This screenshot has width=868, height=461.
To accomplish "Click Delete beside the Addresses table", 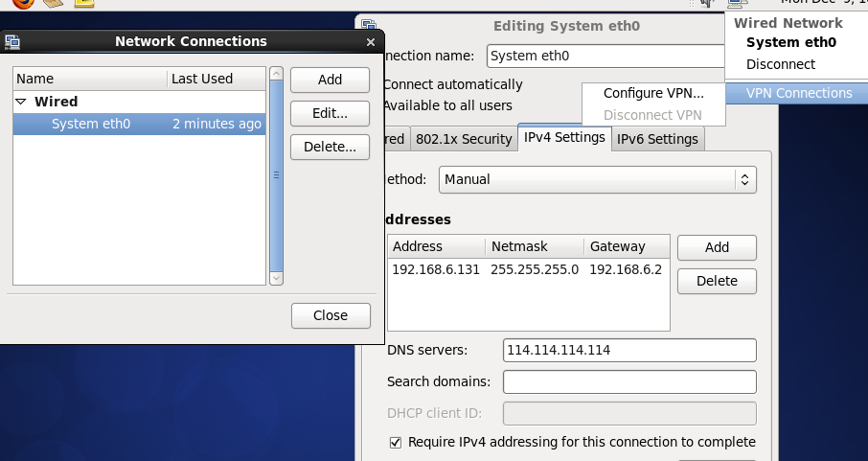I will [x=717, y=281].
